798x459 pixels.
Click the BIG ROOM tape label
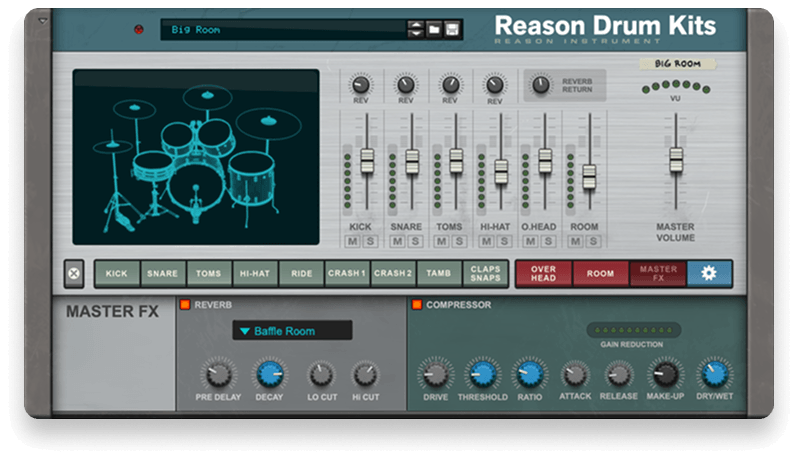click(677, 64)
